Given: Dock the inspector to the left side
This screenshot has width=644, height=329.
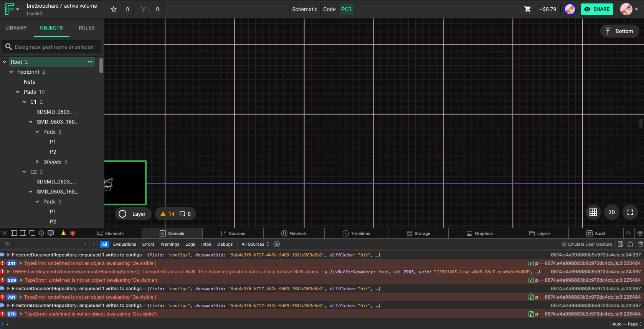Looking at the screenshot, I should [14, 233].
